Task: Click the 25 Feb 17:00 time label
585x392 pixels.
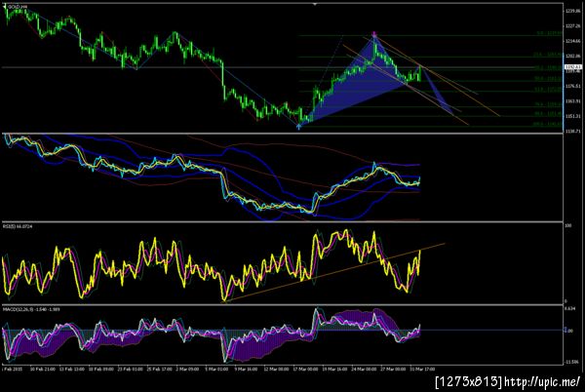Action: [159, 370]
